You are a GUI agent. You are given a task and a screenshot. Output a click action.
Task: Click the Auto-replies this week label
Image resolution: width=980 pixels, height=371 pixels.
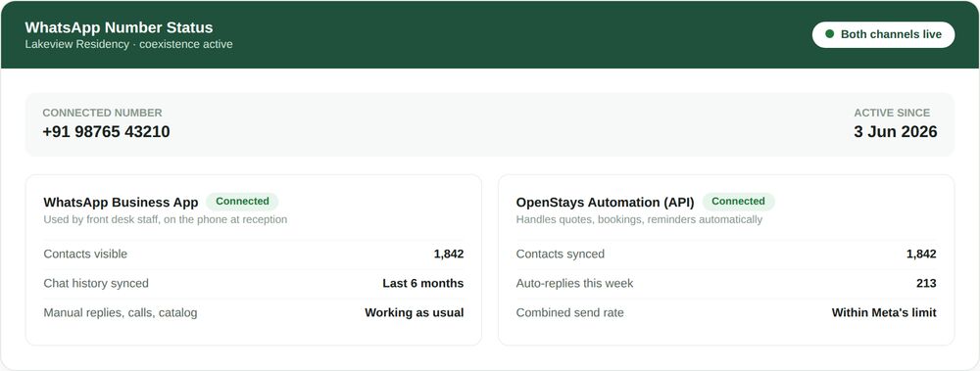point(575,284)
